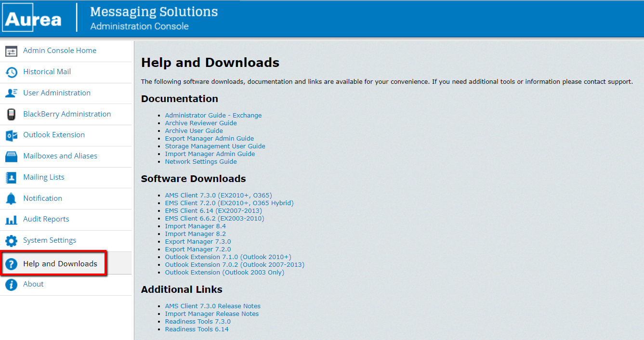644x340 pixels.
Task: Open Audit Reports page
Action: tap(46, 219)
